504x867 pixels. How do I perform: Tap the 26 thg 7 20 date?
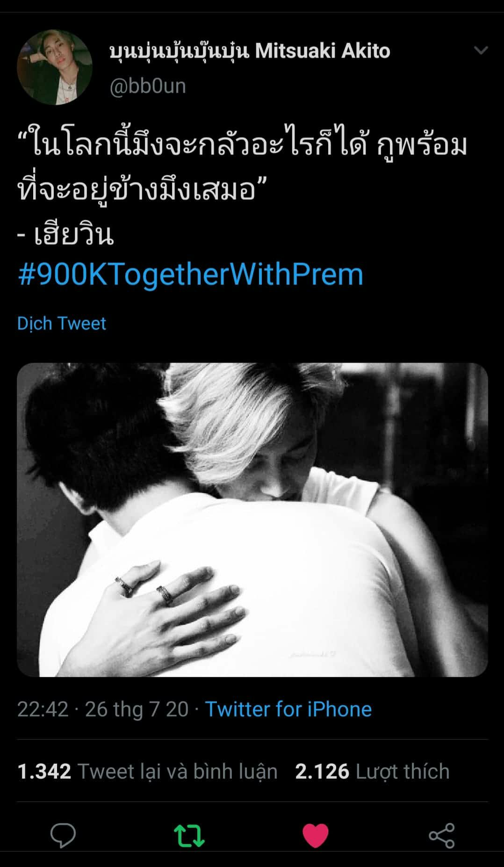click(137, 709)
